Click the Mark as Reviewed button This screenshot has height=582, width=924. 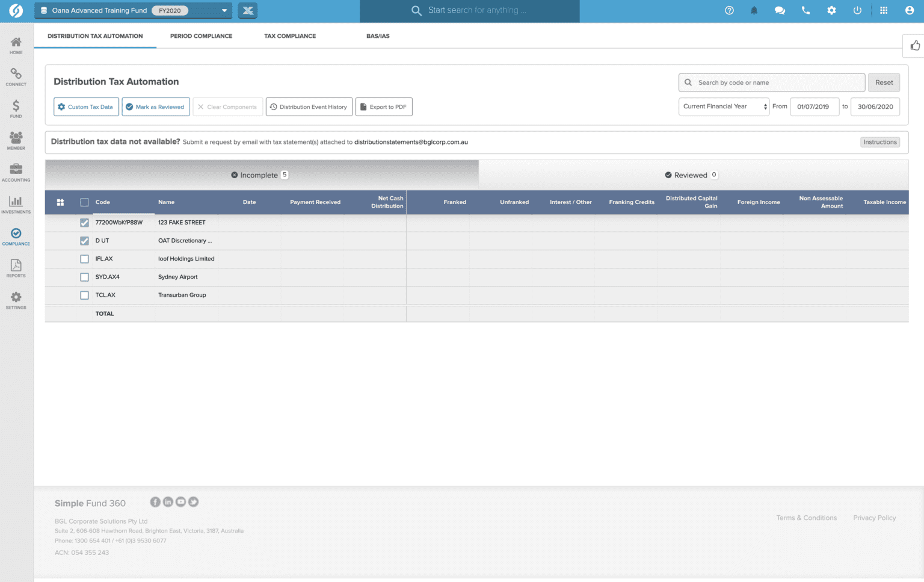pyautogui.click(x=156, y=107)
